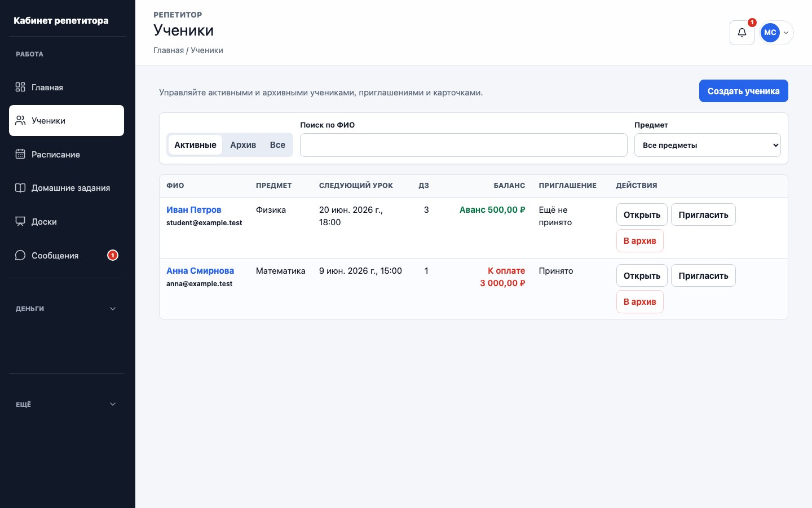Click the Ещё не принято invitation status

tap(555, 216)
